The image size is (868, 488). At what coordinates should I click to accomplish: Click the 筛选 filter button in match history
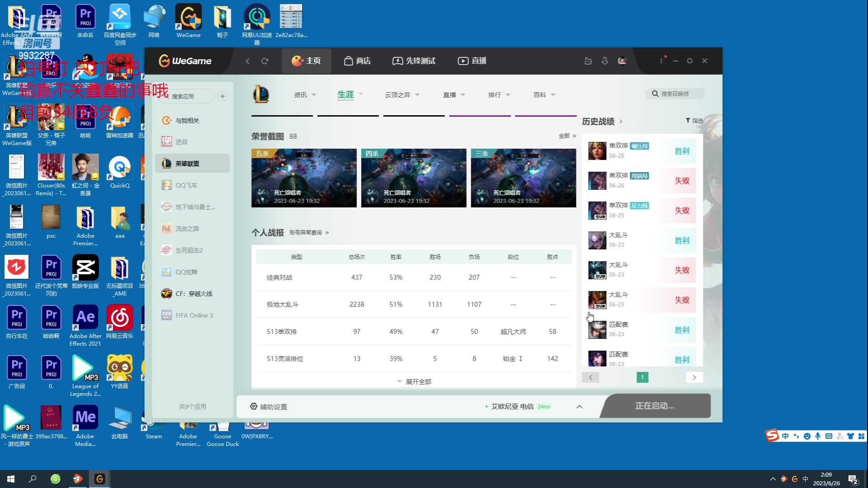tap(694, 121)
